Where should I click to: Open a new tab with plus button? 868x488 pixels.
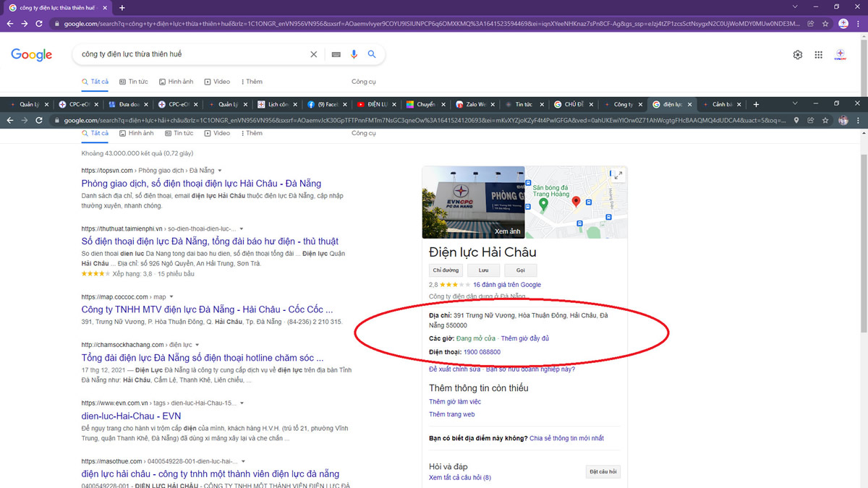pyautogui.click(x=122, y=7)
